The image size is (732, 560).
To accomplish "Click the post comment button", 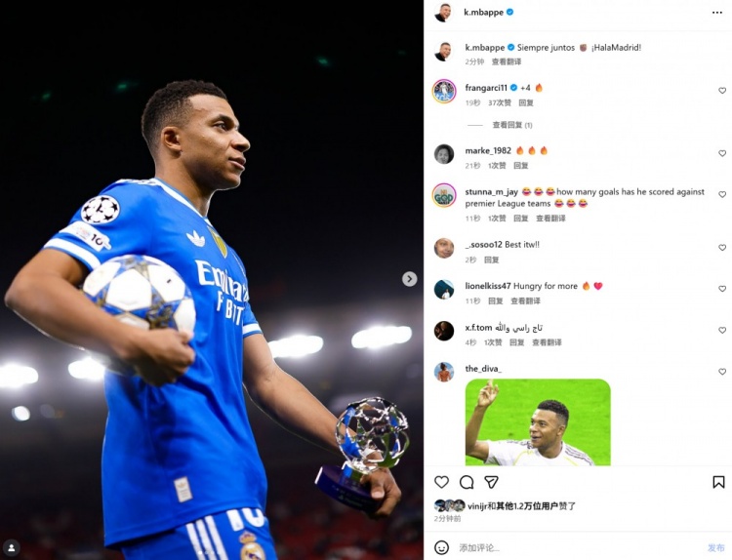I will (715, 547).
